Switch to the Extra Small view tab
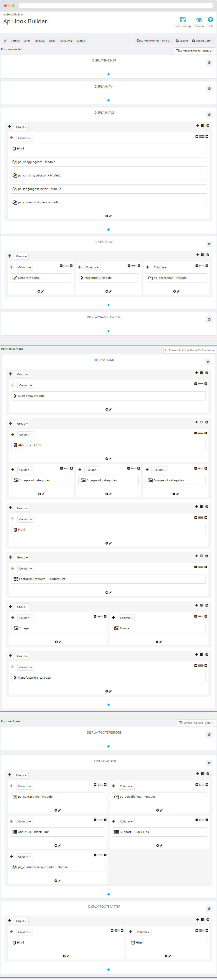217x980 pixels. pyautogui.click(x=66, y=41)
